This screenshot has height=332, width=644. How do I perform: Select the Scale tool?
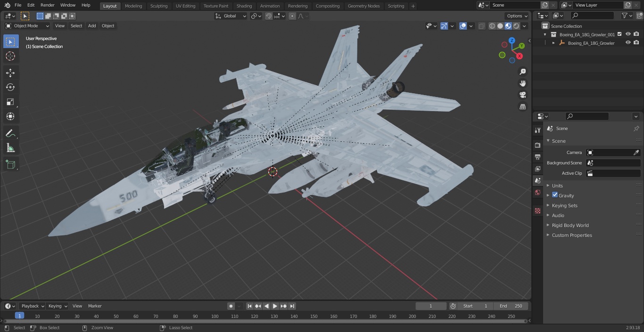10,102
